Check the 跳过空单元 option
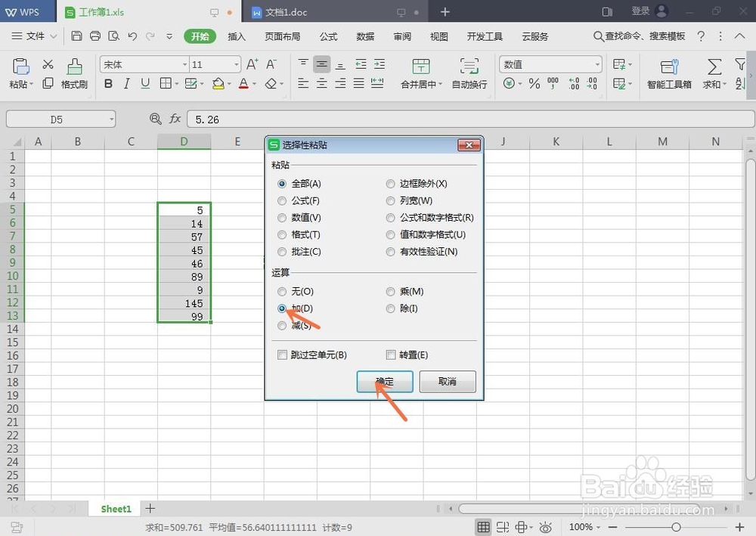The height and width of the screenshot is (536, 756). pyautogui.click(x=282, y=355)
